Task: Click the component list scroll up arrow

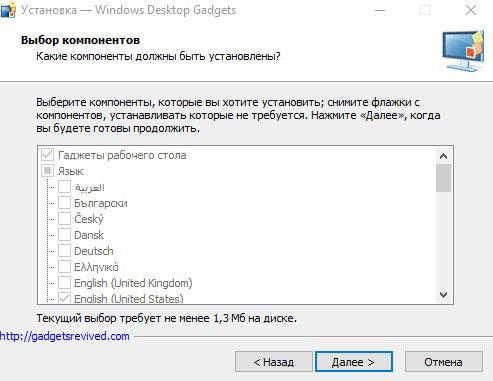Action: pos(443,156)
